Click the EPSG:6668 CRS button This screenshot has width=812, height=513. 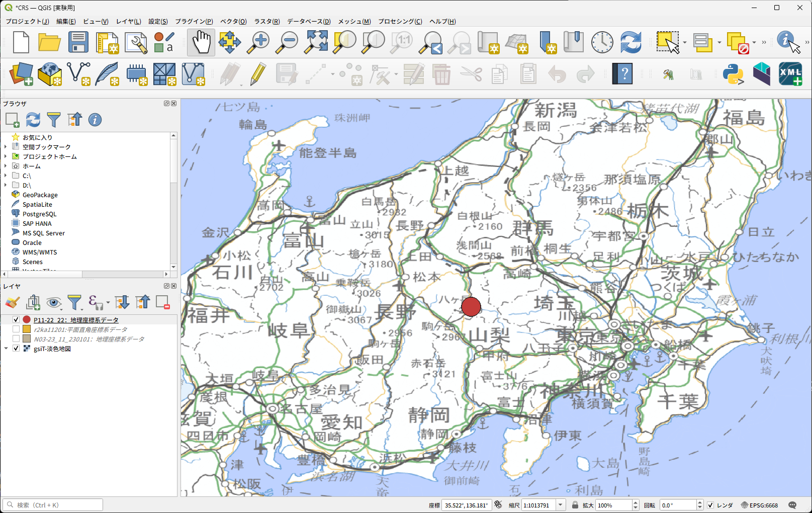pos(759,505)
